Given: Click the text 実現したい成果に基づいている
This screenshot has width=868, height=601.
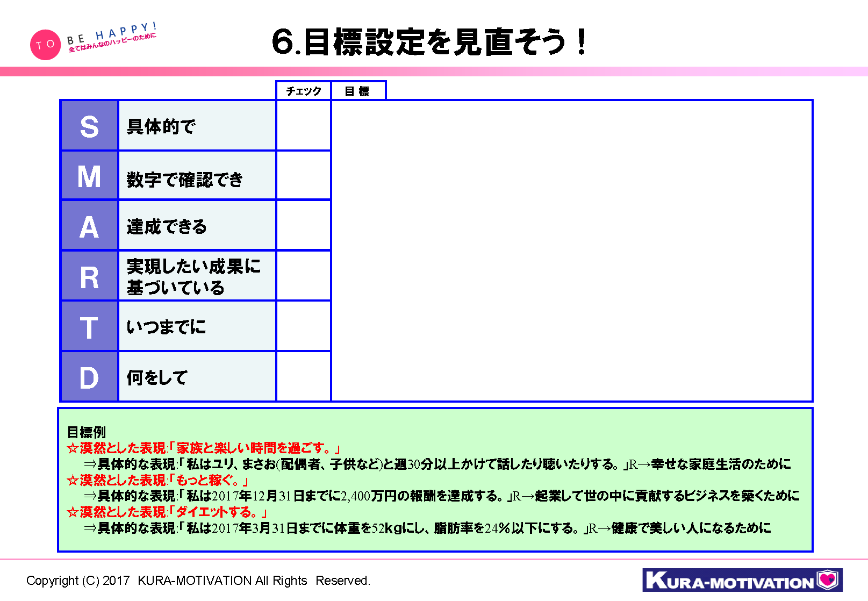Looking at the screenshot, I should coord(193,277).
